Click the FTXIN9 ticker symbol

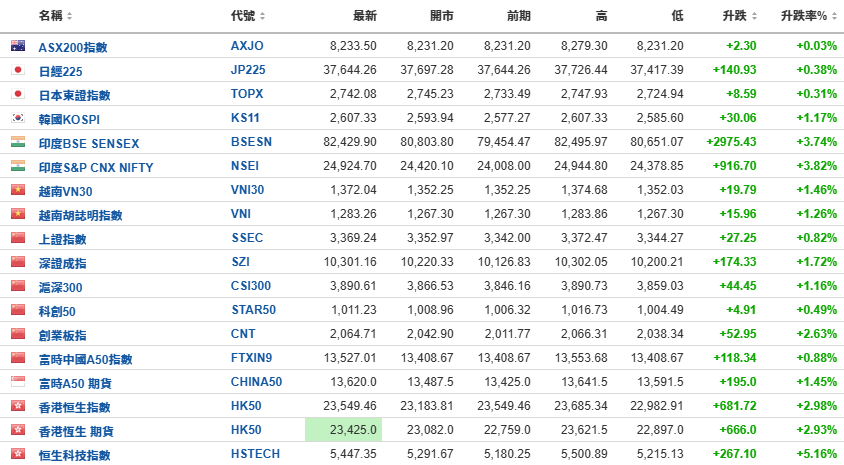tap(251, 358)
